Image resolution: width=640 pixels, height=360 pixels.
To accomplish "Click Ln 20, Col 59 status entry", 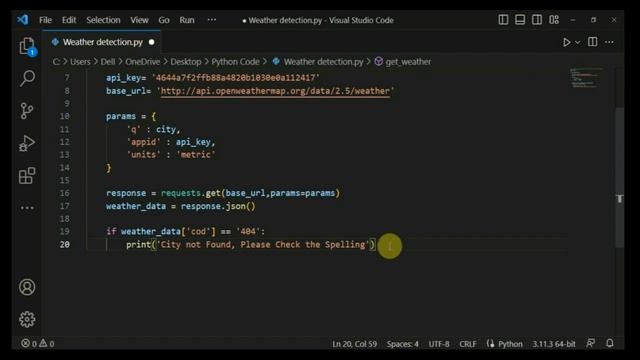I will point(354,344).
